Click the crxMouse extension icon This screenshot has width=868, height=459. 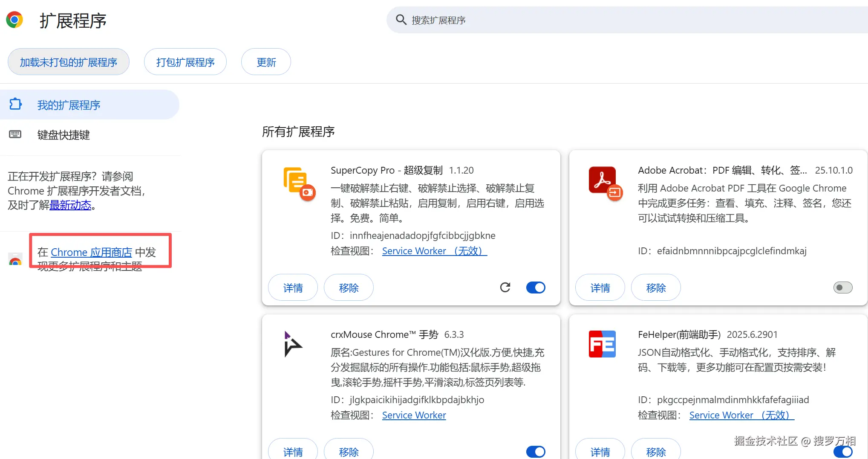click(x=293, y=344)
